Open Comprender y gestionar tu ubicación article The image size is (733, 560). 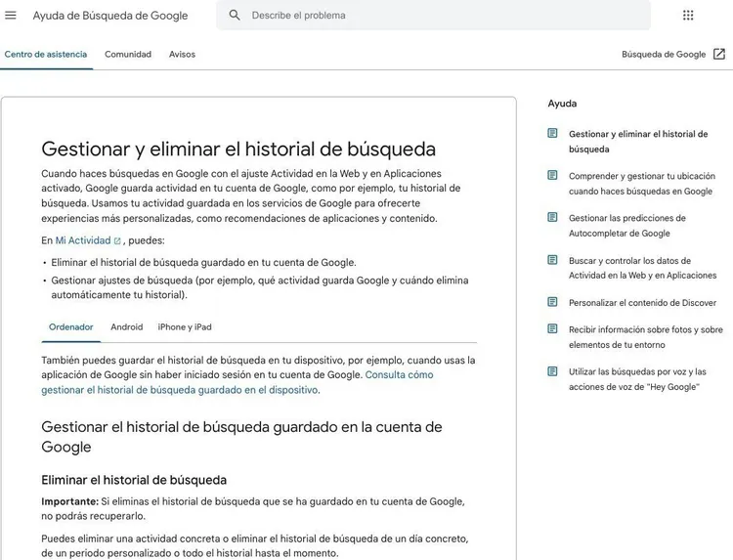(642, 184)
